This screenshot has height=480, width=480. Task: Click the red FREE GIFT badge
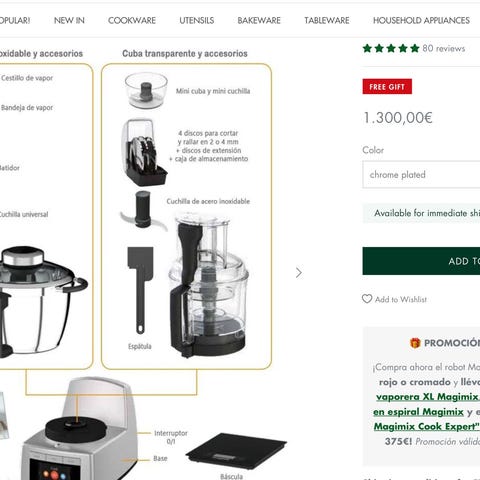coord(387,87)
